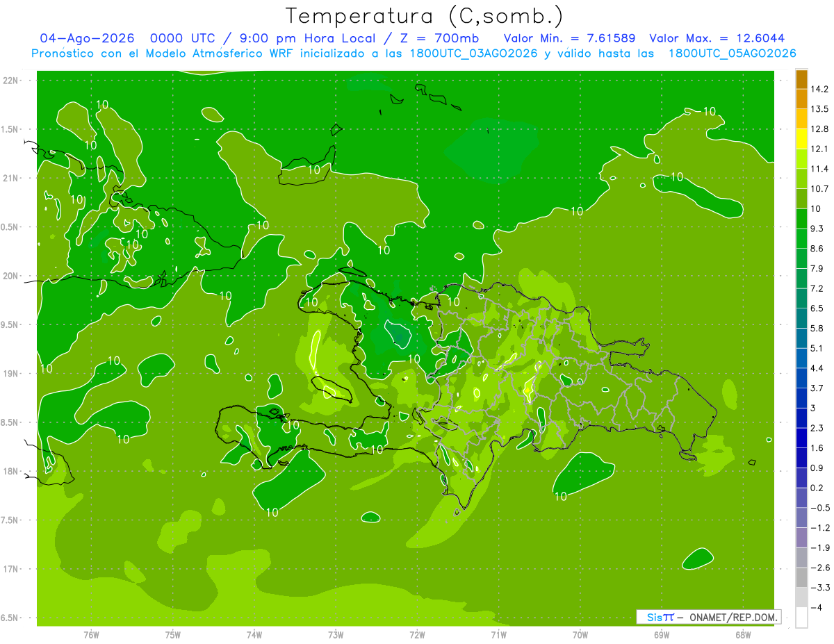Pick the lime swatch between 11.4 and 12.1
This screenshot has width=834, height=644.
[801, 159]
